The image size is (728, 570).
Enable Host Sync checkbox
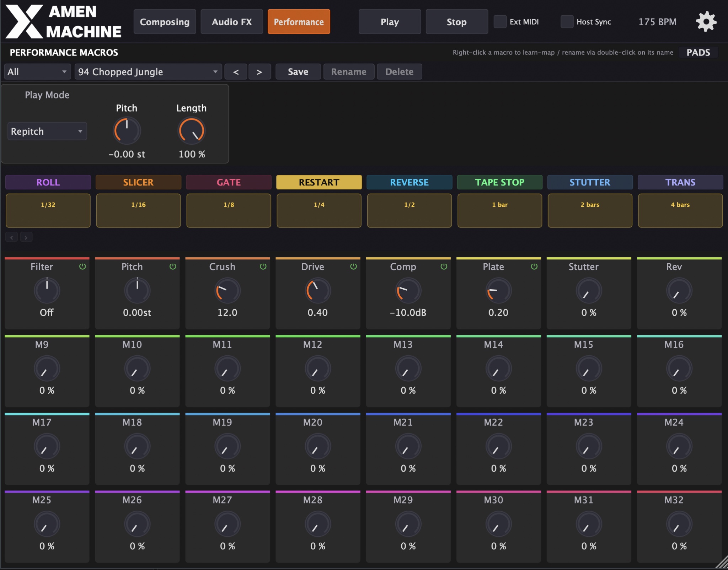tap(567, 22)
